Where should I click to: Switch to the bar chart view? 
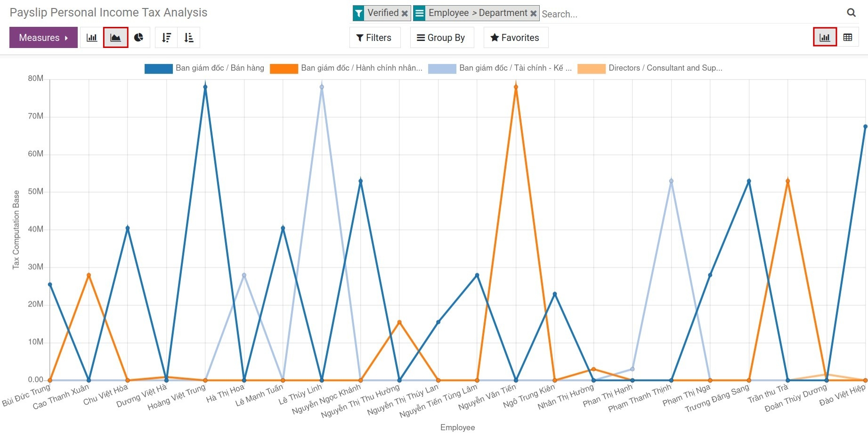[x=91, y=37]
